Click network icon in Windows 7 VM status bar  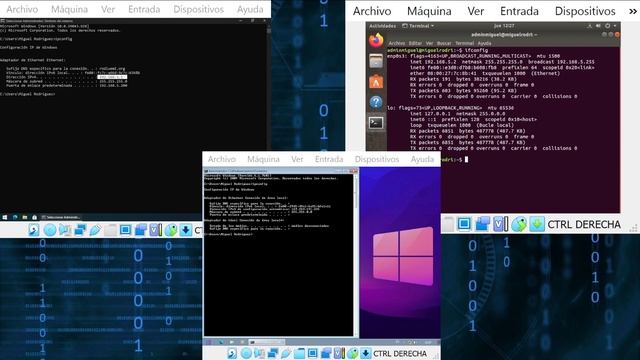tap(273, 353)
